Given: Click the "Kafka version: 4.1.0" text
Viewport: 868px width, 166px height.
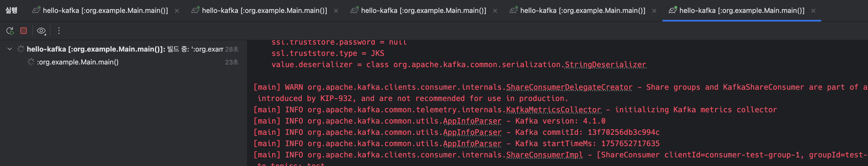Looking at the screenshot, I should (560, 121).
